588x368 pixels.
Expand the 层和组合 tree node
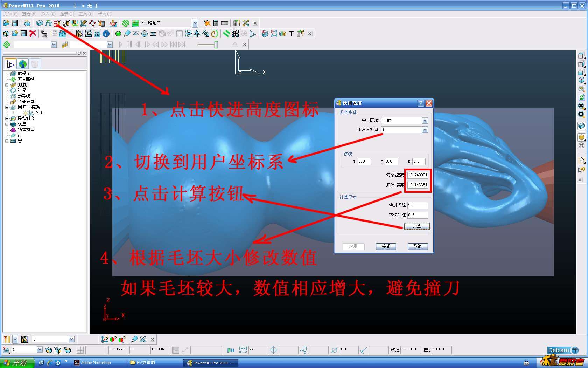tap(7, 118)
